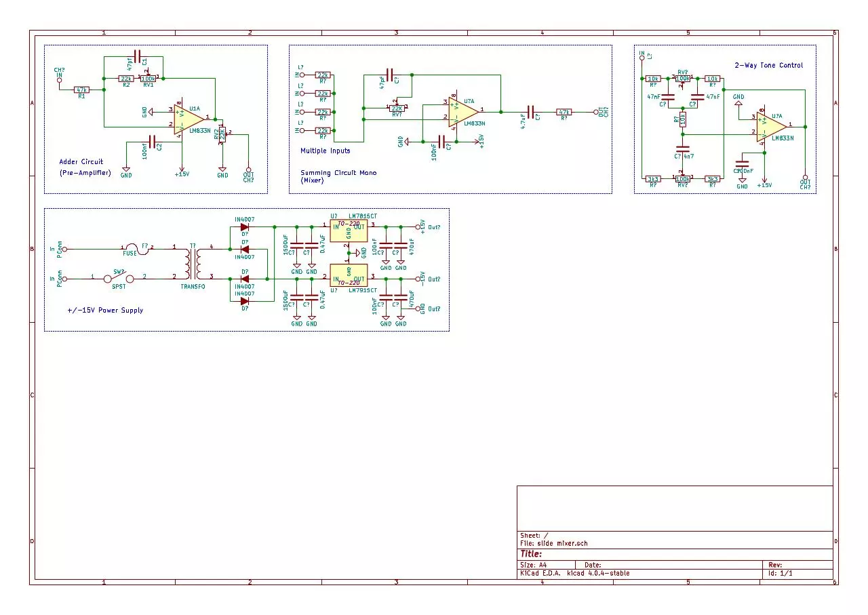
Task: Select the 100k potentiometer RV1
Action: click(148, 78)
